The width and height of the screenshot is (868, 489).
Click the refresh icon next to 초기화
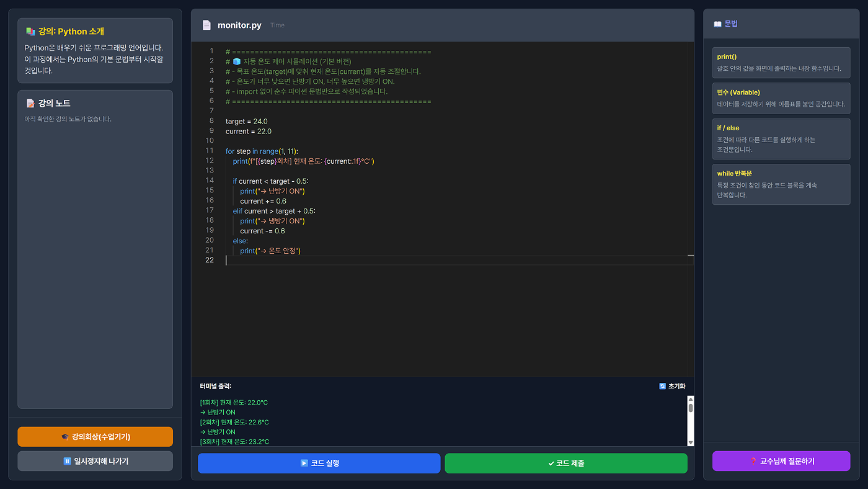662,386
